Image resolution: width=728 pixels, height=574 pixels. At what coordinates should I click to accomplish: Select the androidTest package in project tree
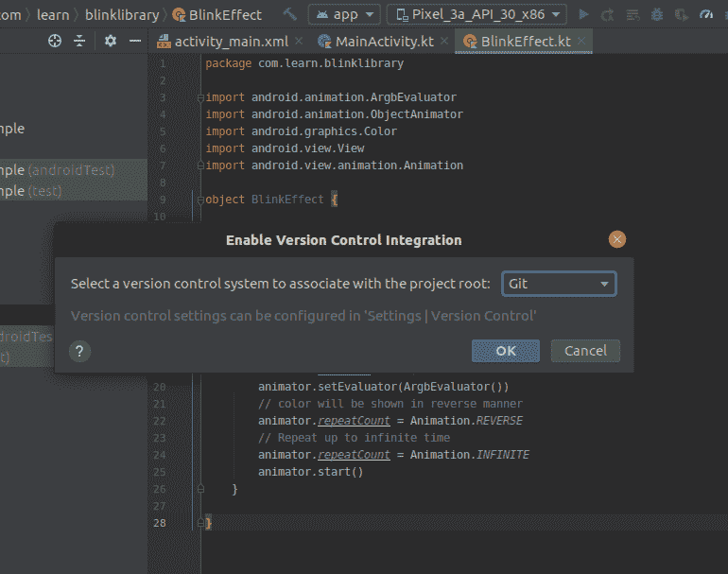pyautogui.click(x=57, y=170)
